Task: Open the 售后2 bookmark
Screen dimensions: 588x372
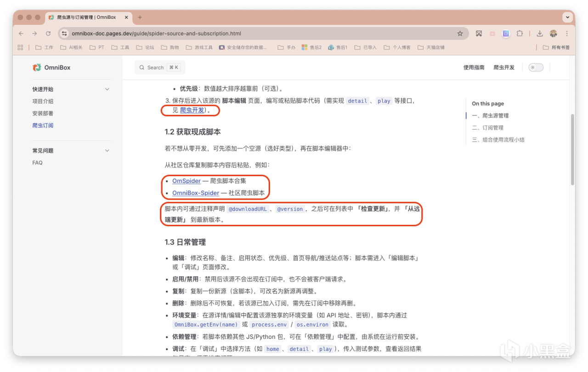Action: coord(311,47)
